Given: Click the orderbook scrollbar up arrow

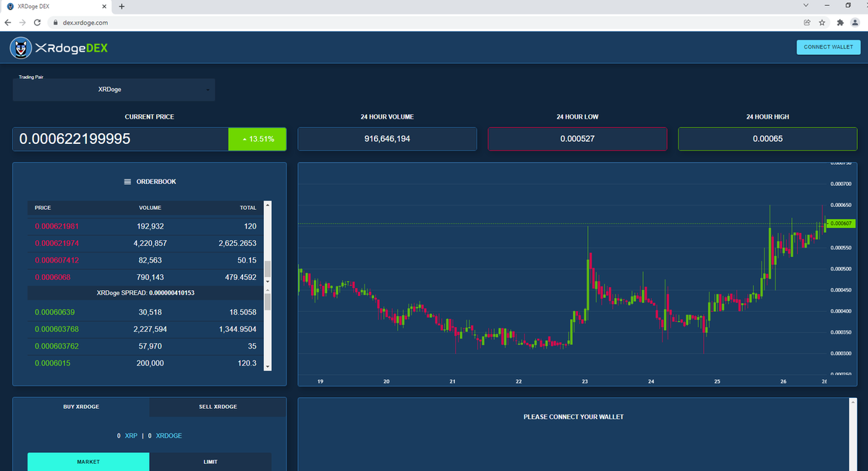Looking at the screenshot, I should click(268, 205).
